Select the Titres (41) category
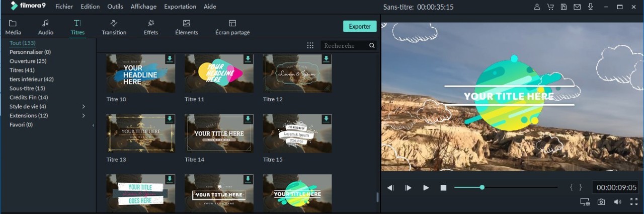 [22, 70]
